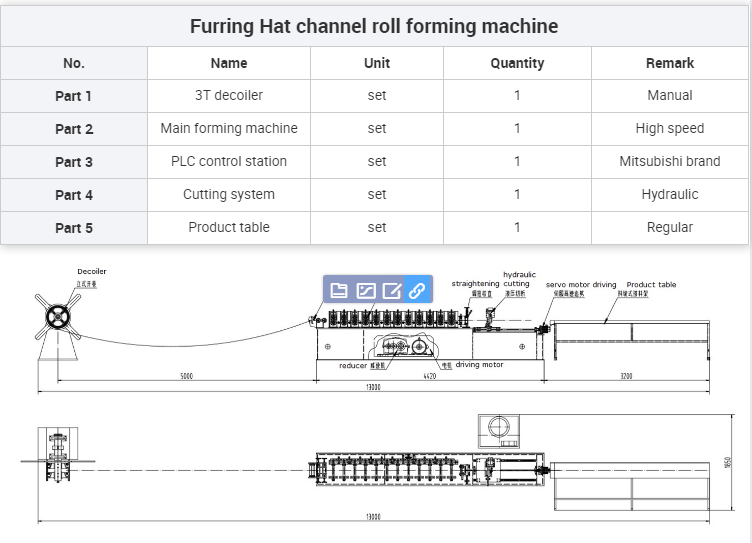This screenshot has width=752, height=543.
Task: Click the quantity '1' in the Main forming machine row
Action: pyautogui.click(x=517, y=128)
